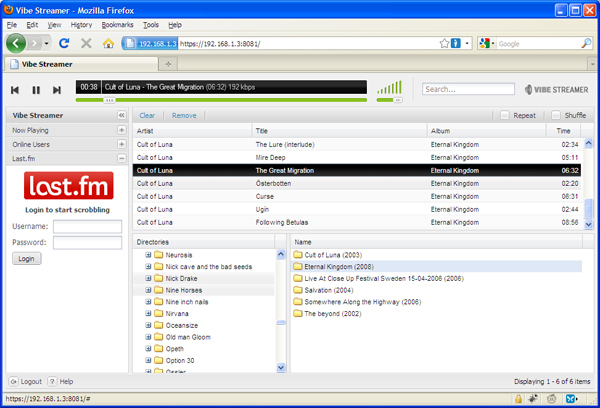
Task: Click the song progress slider handle
Action: coord(109,100)
